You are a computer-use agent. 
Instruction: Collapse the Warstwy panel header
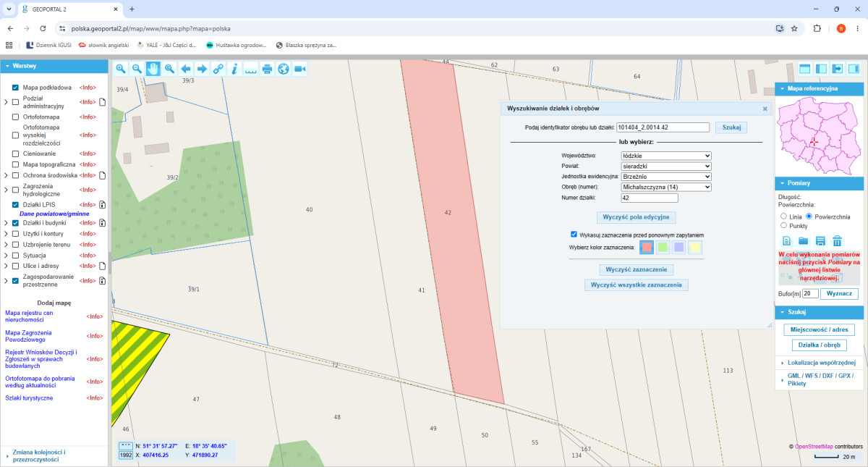(55, 66)
